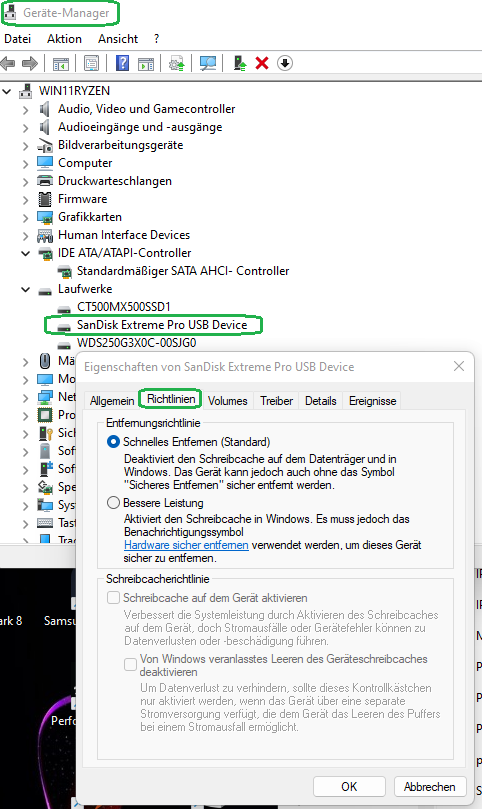Select the Laufwerke drive icon
Viewport: 482px width, 809px height.
click(x=45, y=290)
